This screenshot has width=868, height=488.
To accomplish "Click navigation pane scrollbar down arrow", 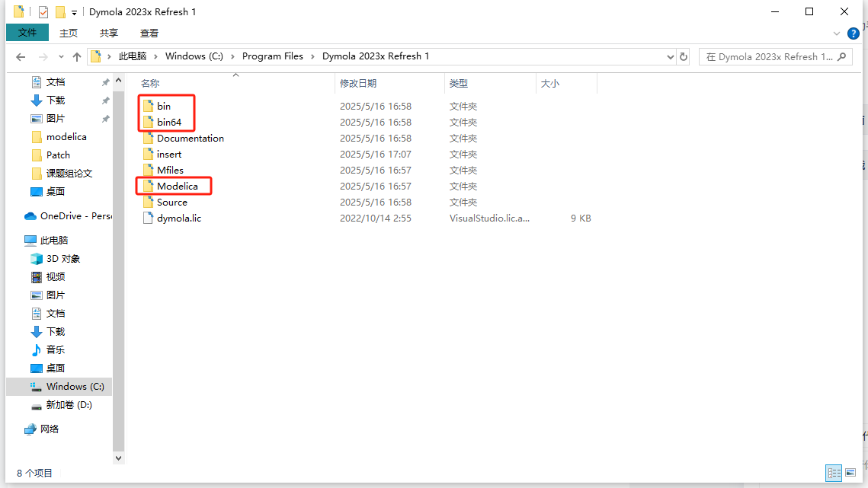I will [118, 458].
